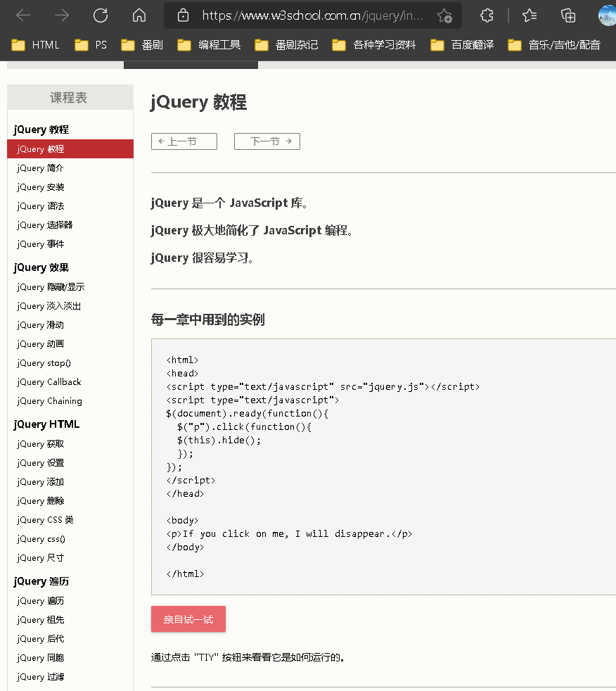Open jQuery 语法 in the sidebar
Viewport: 616px width, 691px height.
(41, 205)
